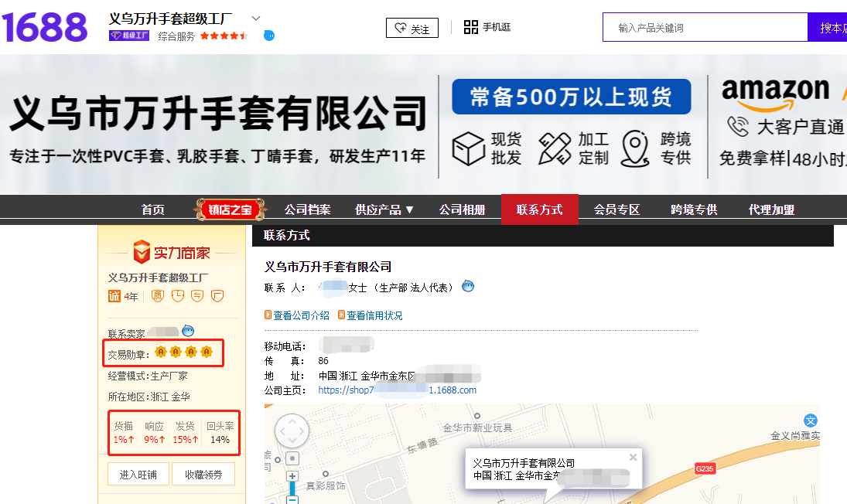Click the fax number 86
Screen dimensions: 847x504
coord(323,360)
